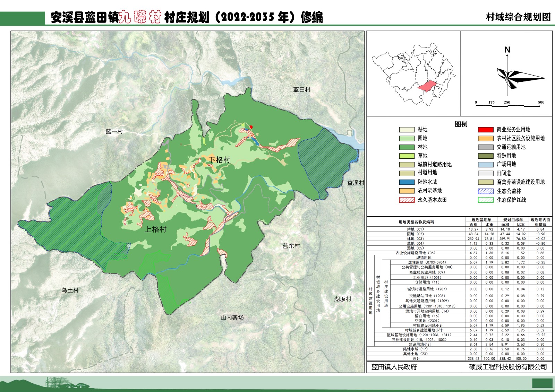Click the 陆地水域 blue legend swatch
This screenshot has width=555, height=392.
point(407,182)
